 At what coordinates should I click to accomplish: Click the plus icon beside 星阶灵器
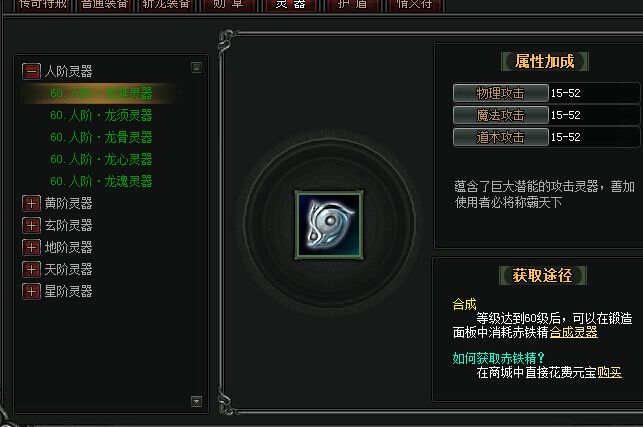click(32, 292)
